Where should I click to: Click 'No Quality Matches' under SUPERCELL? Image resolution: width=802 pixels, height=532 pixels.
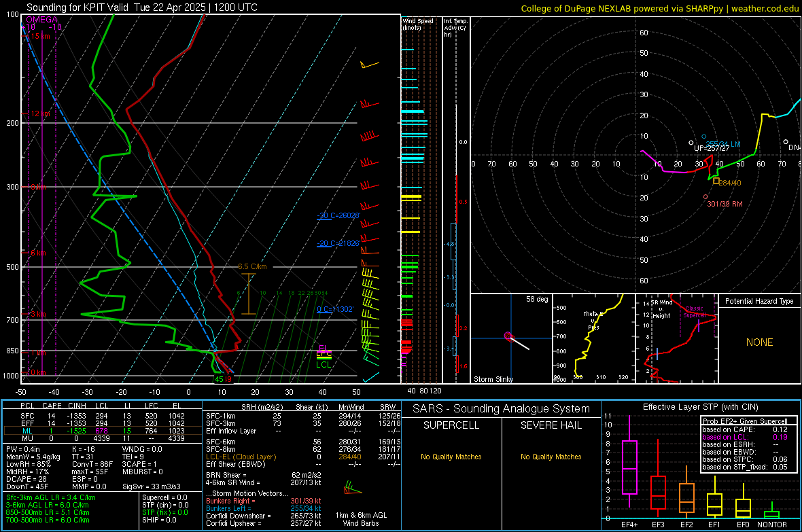(x=451, y=457)
